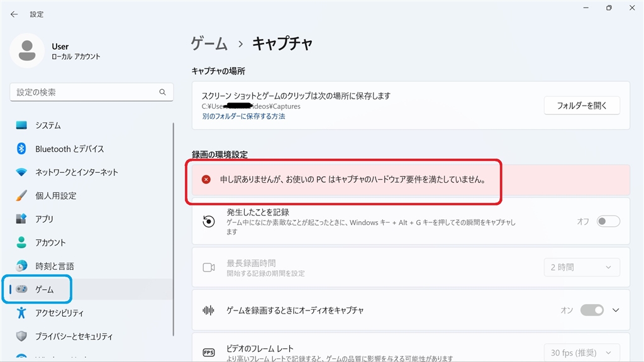Viewport: 644px width, 362px height.
Task: Click the フォルダーを開く button
Action: pos(582,106)
